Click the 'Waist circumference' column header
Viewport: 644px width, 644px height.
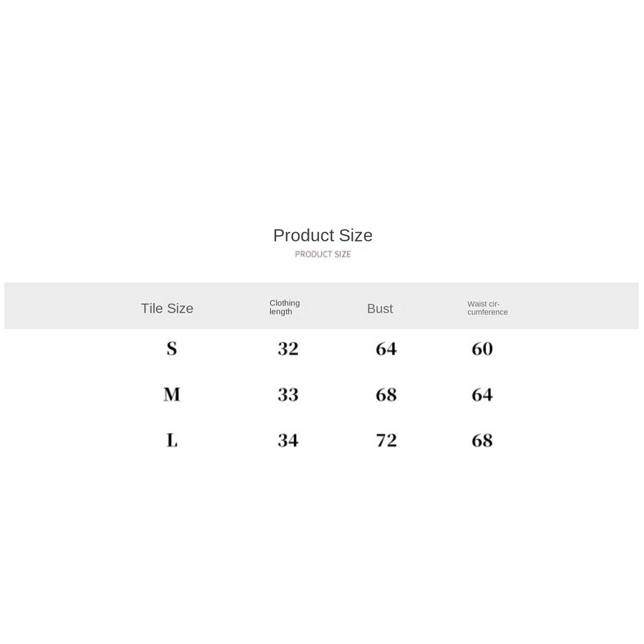pyautogui.click(x=487, y=308)
